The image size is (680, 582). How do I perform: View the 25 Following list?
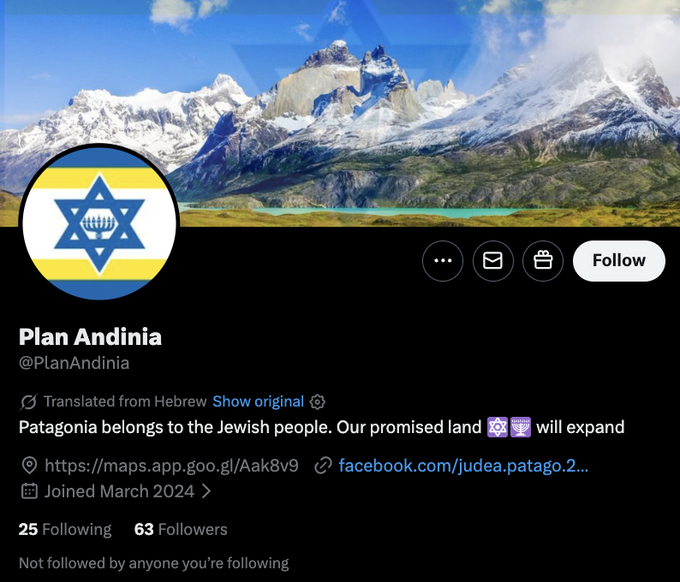(65, 530)
